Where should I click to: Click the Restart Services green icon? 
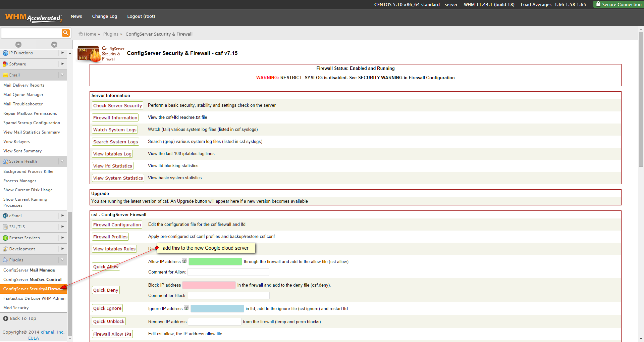(5, 238)
